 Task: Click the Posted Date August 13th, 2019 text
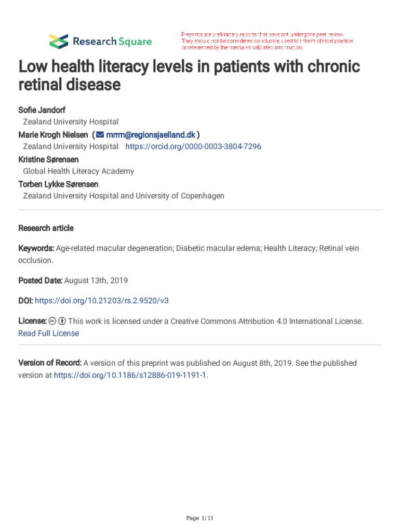point(73,281)
